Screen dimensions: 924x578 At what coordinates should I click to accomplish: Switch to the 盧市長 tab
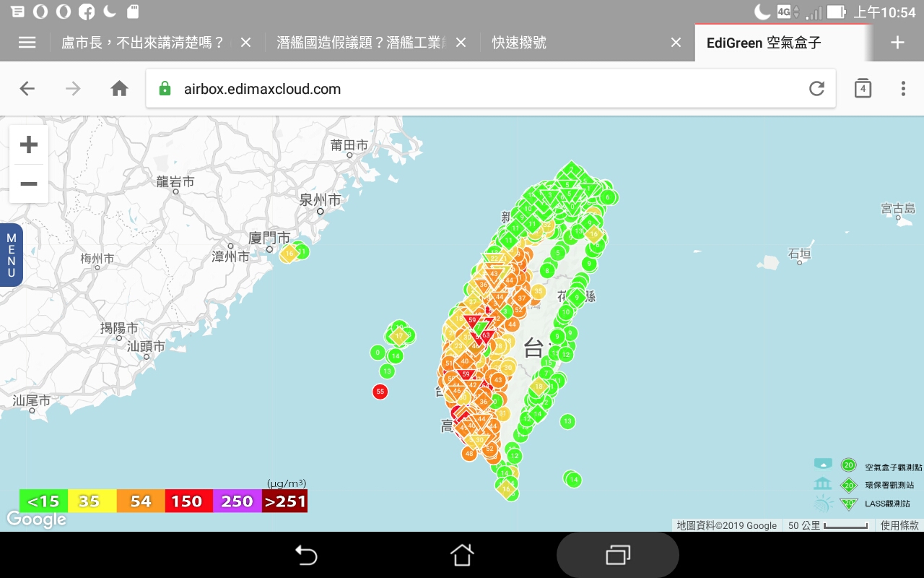point(143,43)
